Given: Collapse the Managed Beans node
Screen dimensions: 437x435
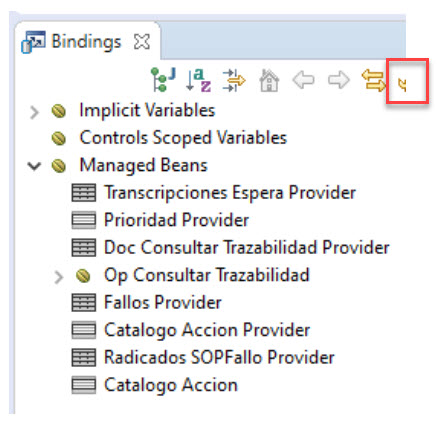Looking at the screenshot, I should click(x=34, y=166).
